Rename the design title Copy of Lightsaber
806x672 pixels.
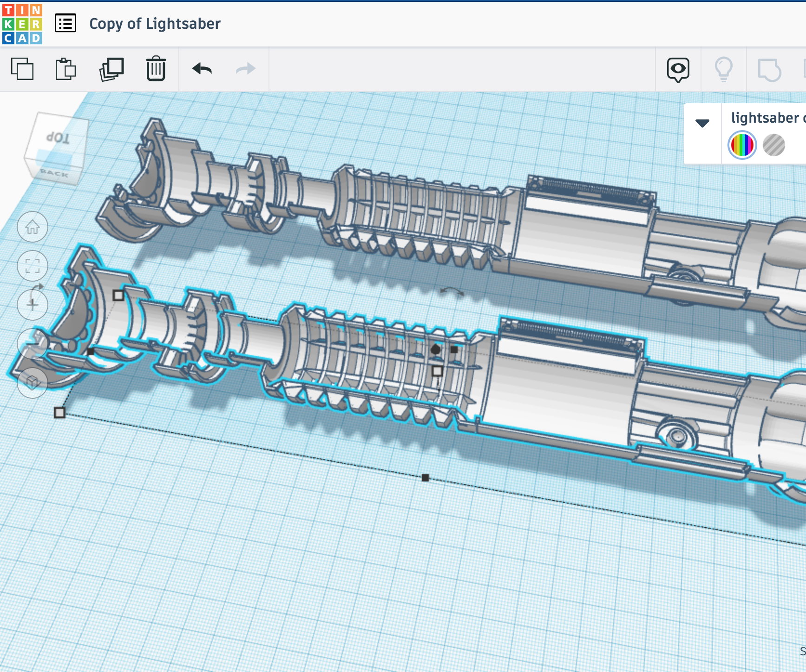(x=155, y=24)
